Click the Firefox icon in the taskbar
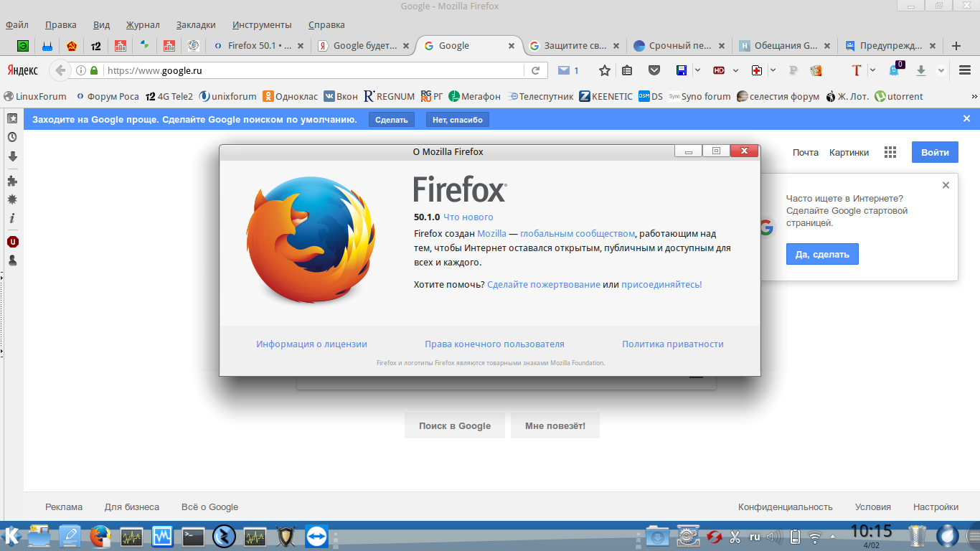 point(100,536)
